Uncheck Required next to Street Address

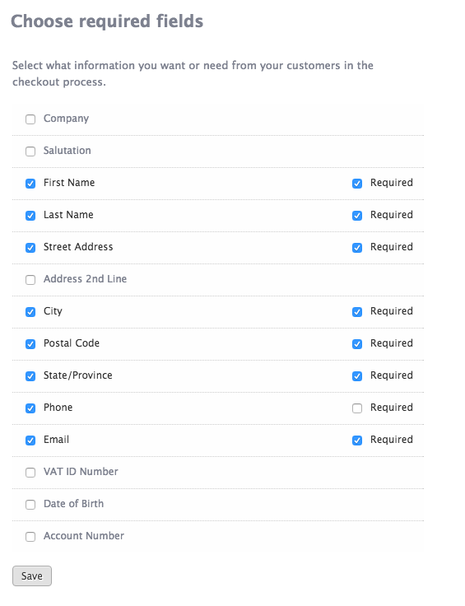click(357, 247)
